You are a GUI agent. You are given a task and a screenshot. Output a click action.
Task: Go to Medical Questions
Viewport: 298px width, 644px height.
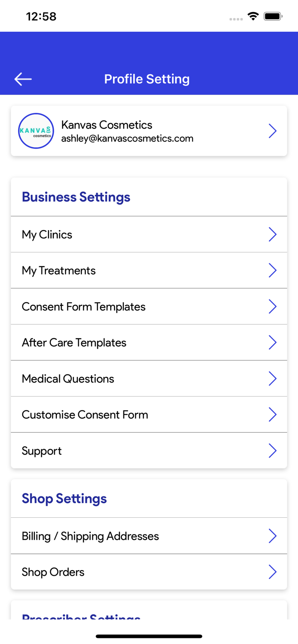click(68, 379)
